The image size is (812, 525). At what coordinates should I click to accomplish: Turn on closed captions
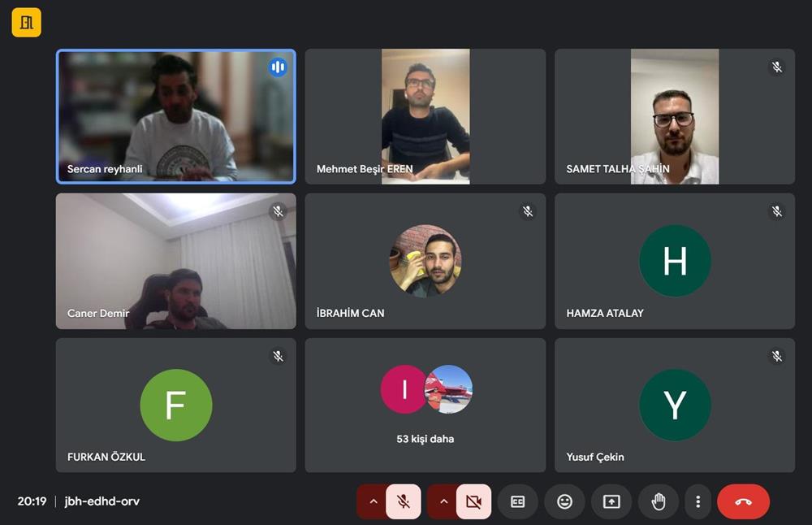[517, 501]
